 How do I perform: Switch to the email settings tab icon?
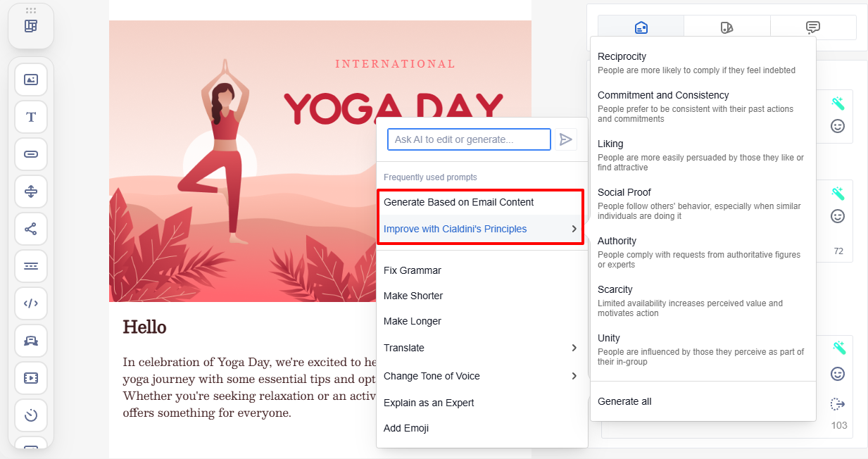pos(641,27)
